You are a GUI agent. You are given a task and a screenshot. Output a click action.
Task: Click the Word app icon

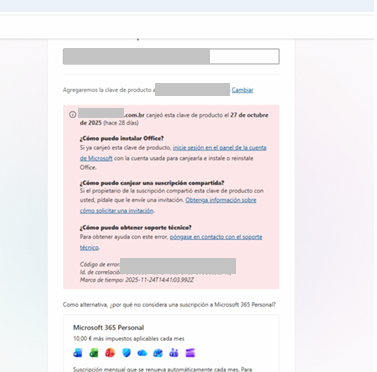(x=78, y=353)
